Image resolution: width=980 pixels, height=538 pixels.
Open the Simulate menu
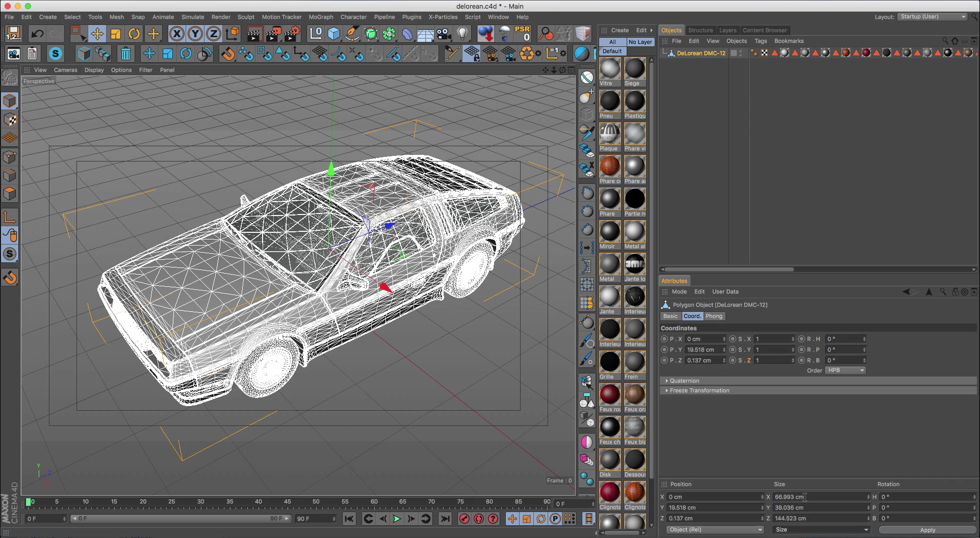193,17
